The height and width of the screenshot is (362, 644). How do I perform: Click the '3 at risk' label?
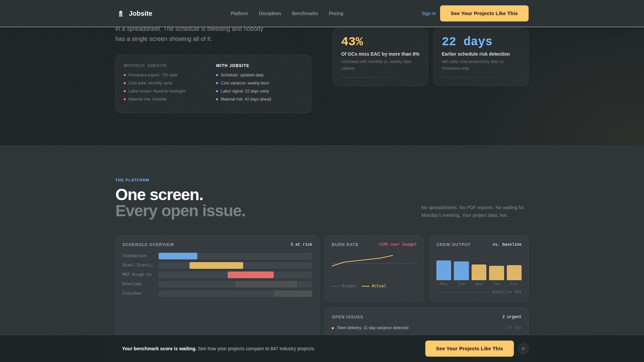point(301,244)
